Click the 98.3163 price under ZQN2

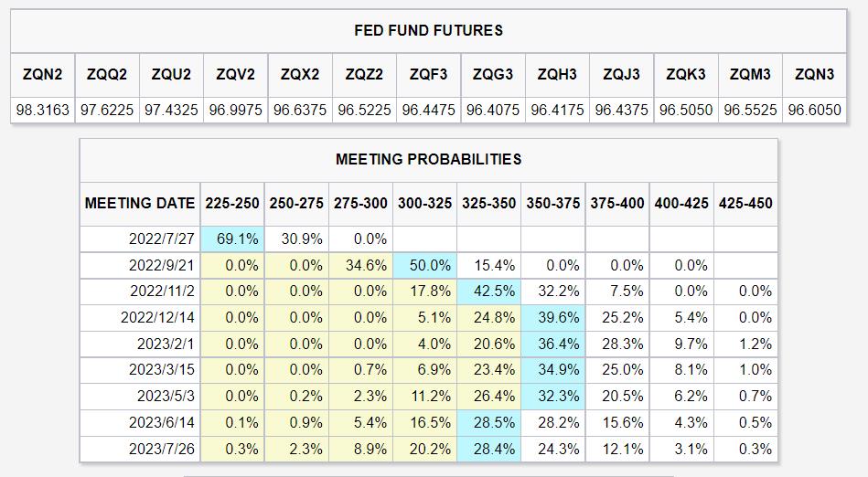click(x=43, y=110)
